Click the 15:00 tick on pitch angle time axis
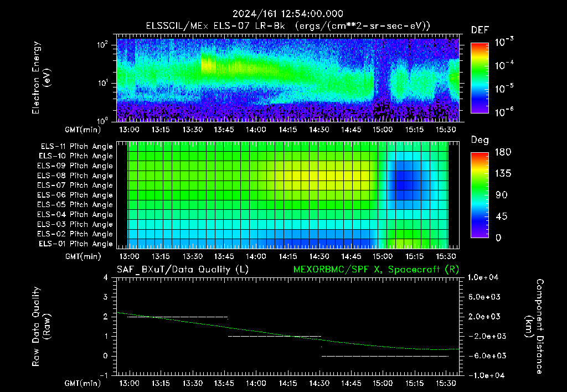The height and width of the screenshot is (392, 567). click(383, 256)
